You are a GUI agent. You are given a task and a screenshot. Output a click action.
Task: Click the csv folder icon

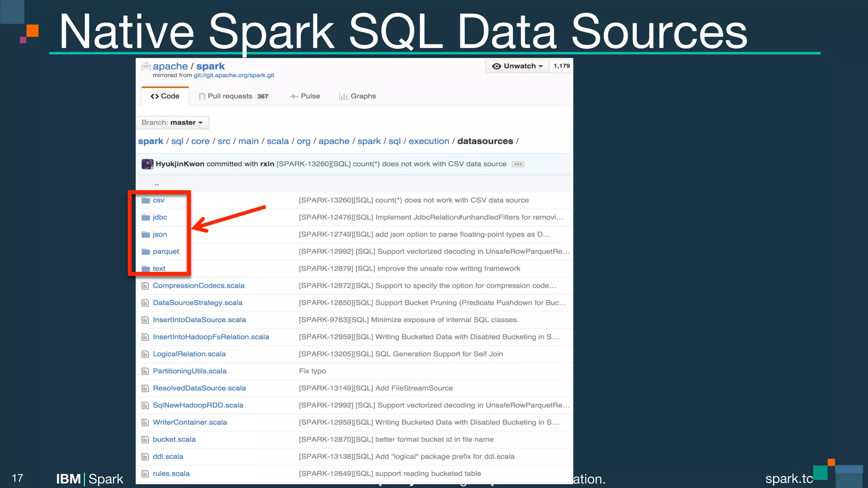coord(146,200)
